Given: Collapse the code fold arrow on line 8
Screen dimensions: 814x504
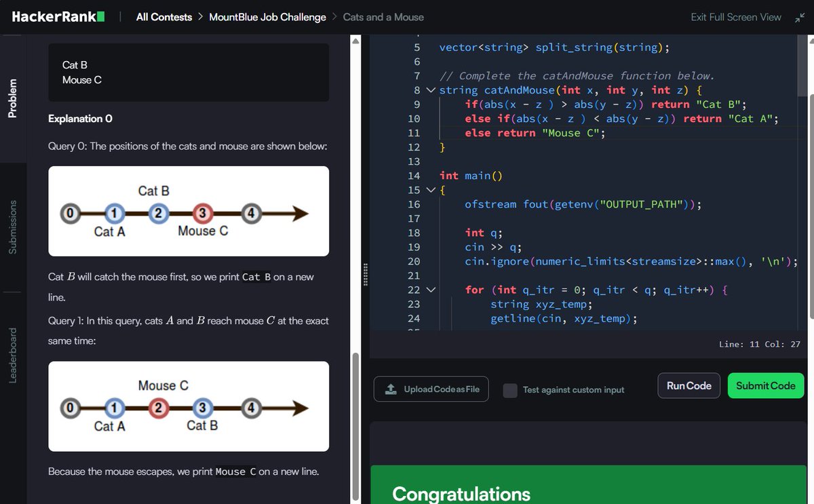Looking at the screenshot, I should (431, 90).
